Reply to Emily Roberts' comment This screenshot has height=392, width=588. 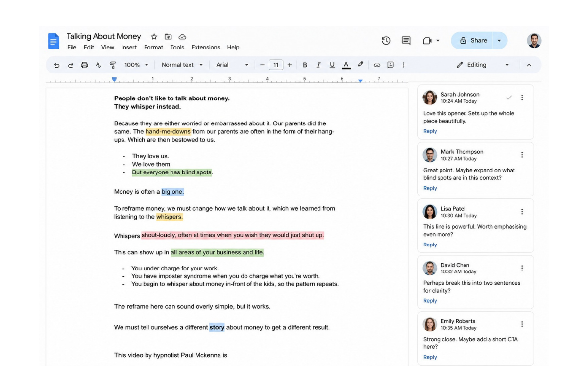pos(430,357)
